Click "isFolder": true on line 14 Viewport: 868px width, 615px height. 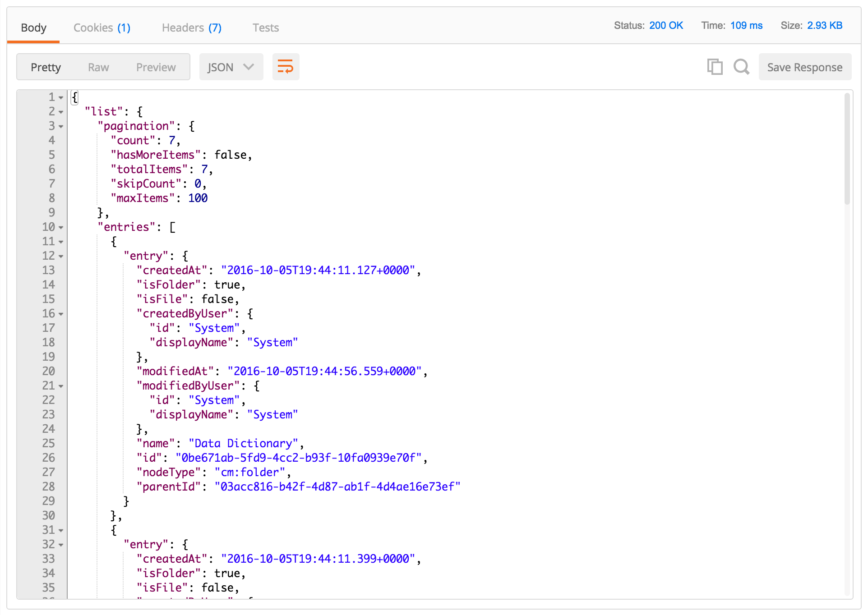pyautogui.click(x=191, y=285)
